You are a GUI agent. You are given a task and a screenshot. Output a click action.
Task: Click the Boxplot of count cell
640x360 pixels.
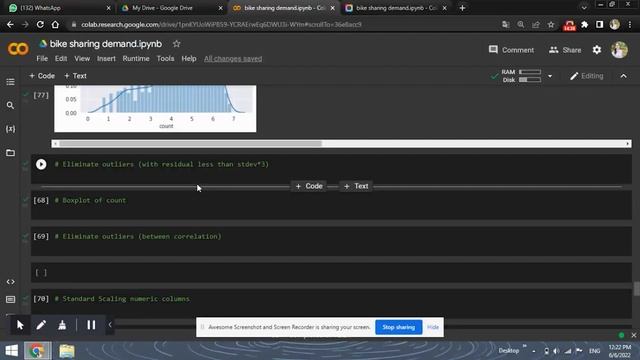pyautogui.click(x=331, y=205)
